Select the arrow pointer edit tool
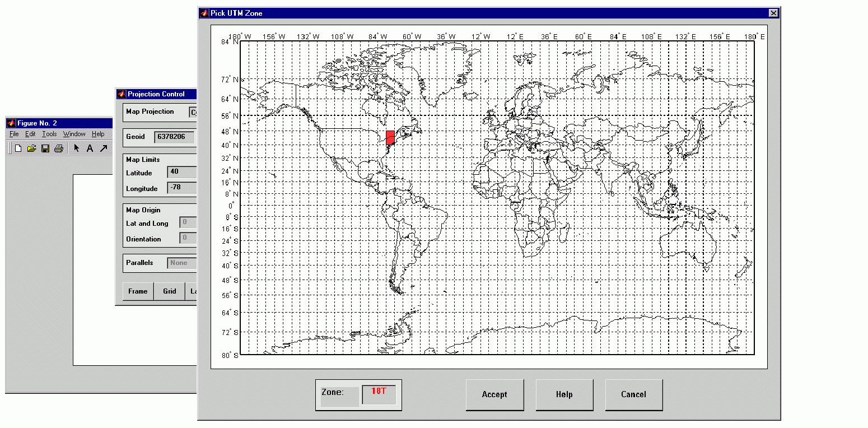The height and width of the screenshot is (428, 868). pos(77,148)
